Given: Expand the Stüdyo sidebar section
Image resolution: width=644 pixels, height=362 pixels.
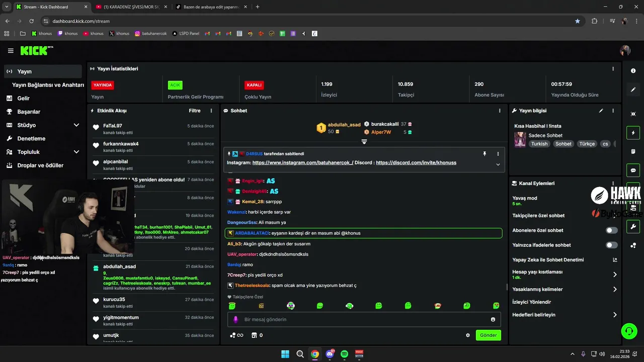Looking at the screenshot, I should (76, 125).
